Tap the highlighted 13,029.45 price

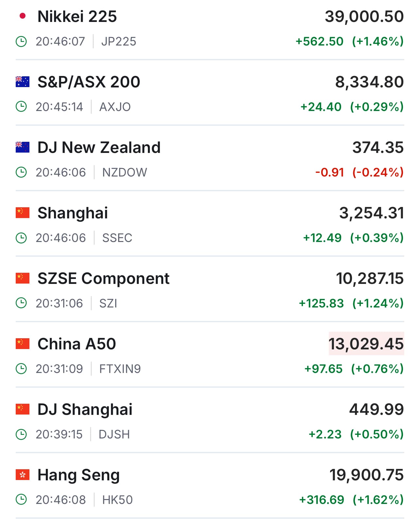(x=366, y=344)
